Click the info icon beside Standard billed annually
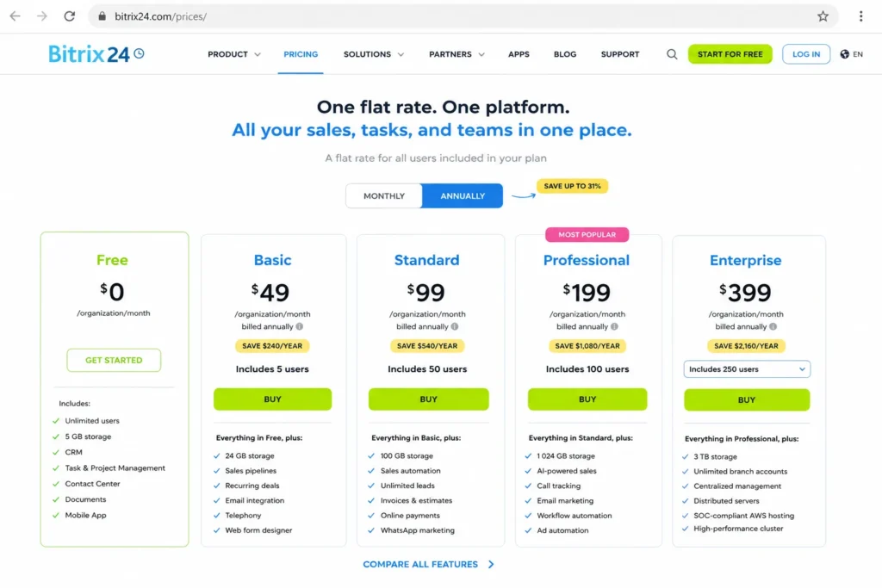882x588 pixels. coord(455,326)
